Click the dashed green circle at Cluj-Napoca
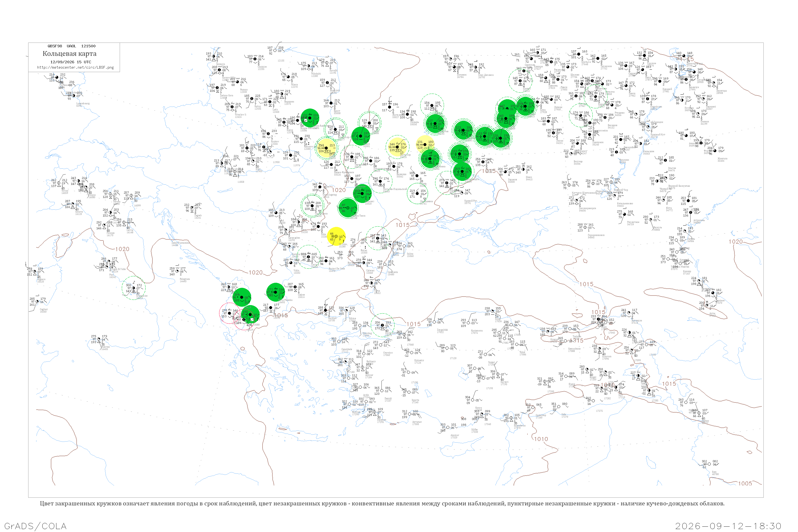Image resolution: width=798 pixels, height=532 pixels. coord(313,206)
